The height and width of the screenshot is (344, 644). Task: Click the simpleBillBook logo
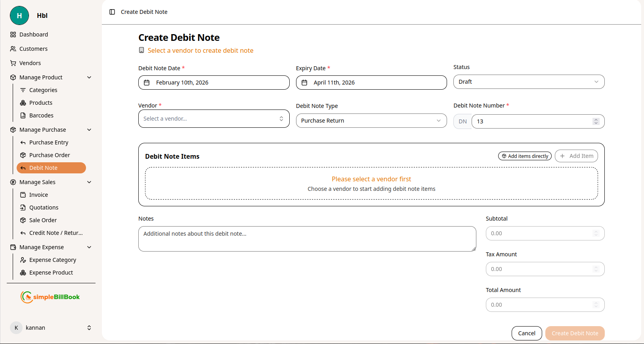point(50,297)
